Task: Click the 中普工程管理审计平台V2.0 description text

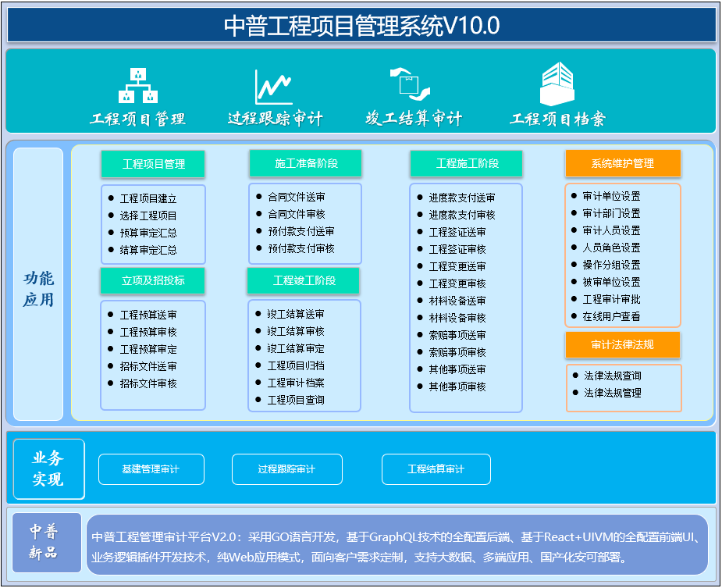Action: pos(397,547)
